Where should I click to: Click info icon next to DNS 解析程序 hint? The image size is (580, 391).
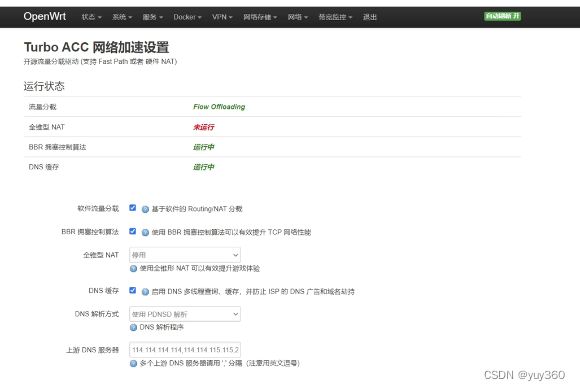click(x=134, y=327)
